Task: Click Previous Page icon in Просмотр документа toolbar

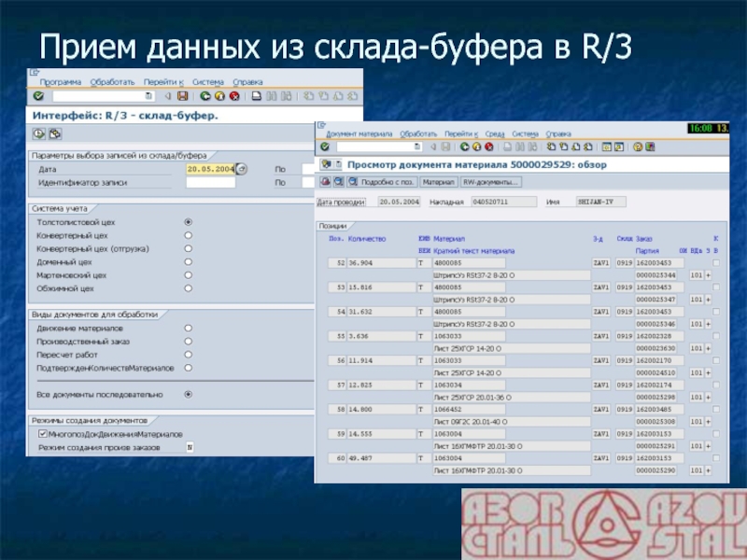Action: [564, 147]
